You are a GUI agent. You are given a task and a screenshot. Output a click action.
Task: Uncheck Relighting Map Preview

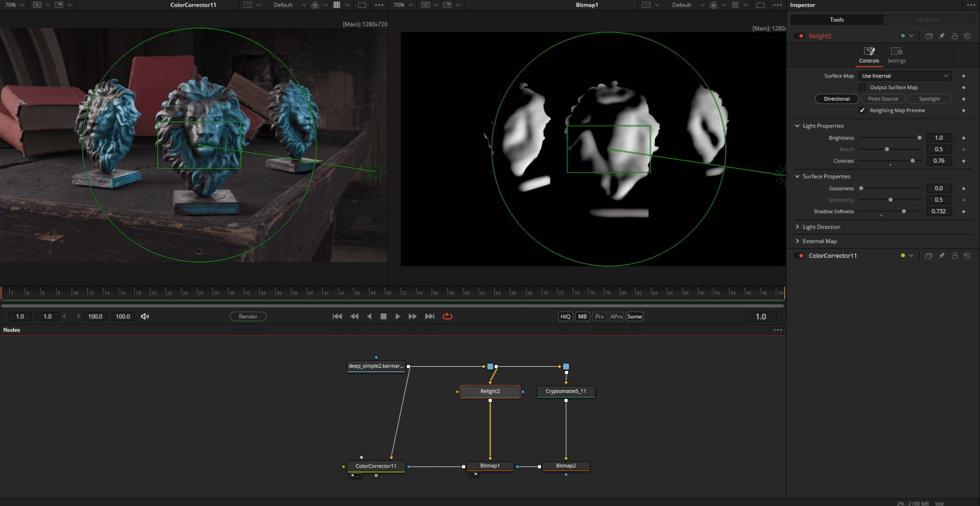[863, 110]
